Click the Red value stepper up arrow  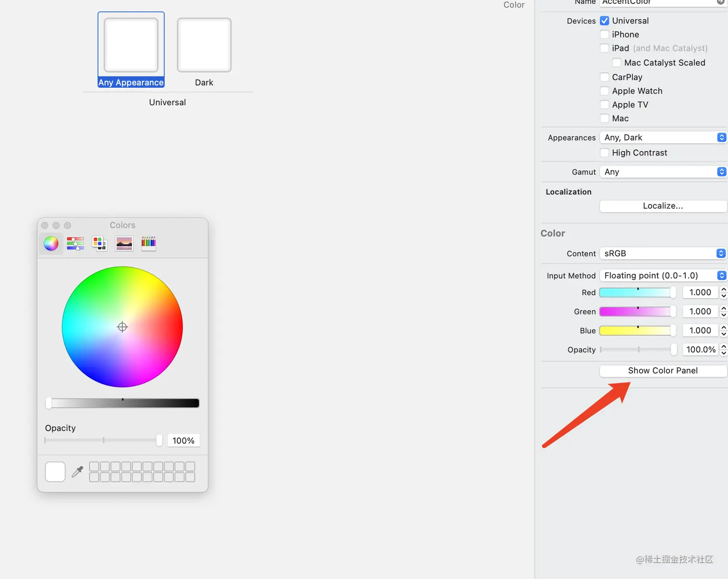(x=724, y=289)
